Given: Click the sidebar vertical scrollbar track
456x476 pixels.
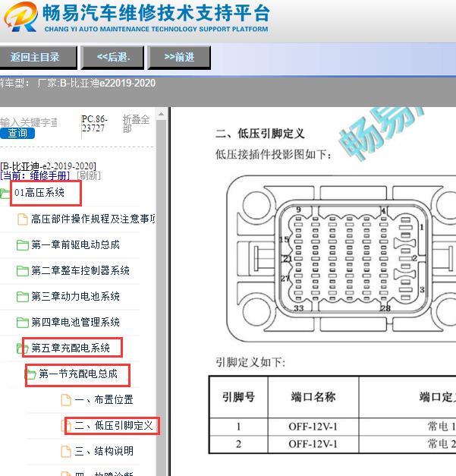Looking at the screenshot, I should tap(161, 298).
